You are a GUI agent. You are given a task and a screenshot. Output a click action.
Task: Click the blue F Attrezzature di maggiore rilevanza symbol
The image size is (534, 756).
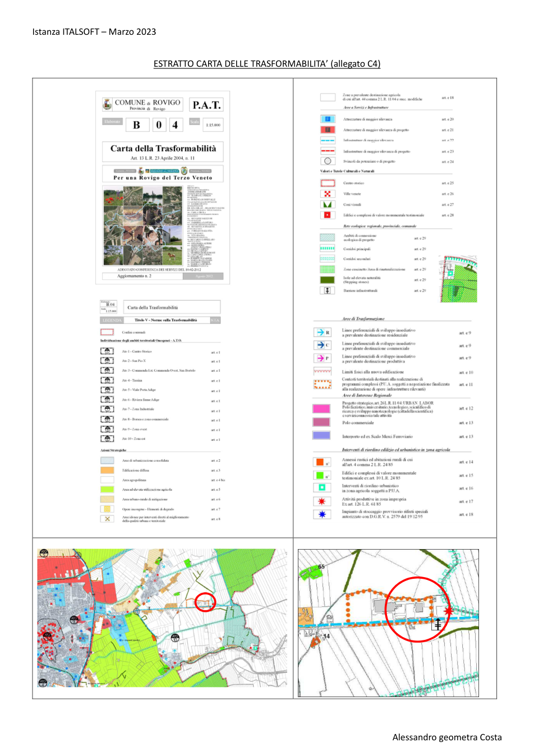click(x=328, y=119)
